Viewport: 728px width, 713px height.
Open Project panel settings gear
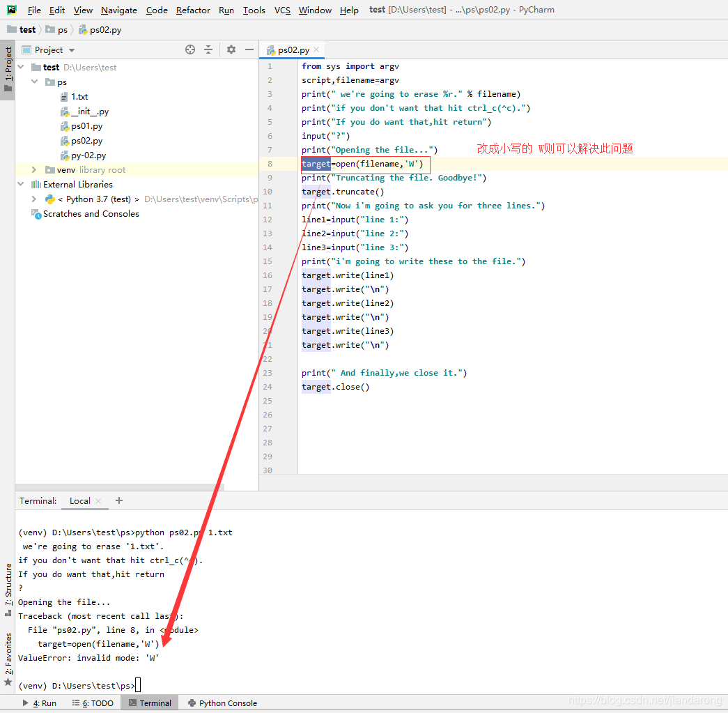231,49
